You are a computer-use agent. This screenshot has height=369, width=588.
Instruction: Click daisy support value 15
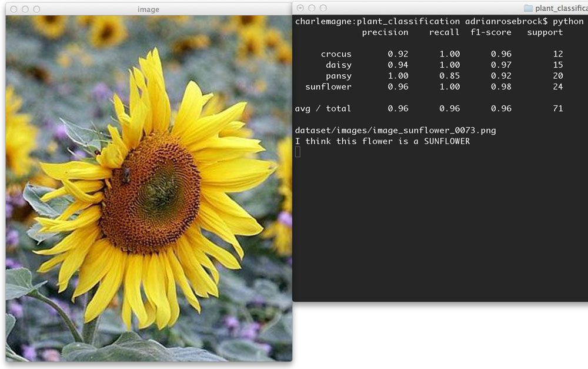[x=558, y=65]
